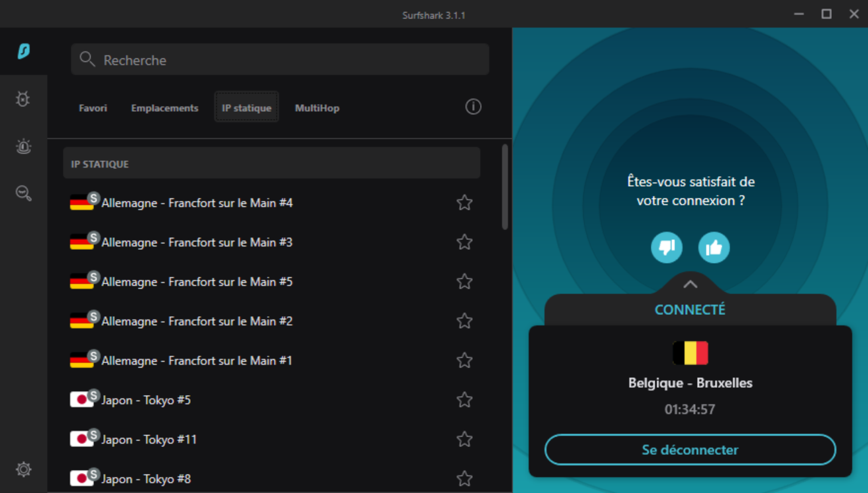Viewport: 868px width, 493px height.
Task: Open the MultiHop tab
Action: pos(317,108)
